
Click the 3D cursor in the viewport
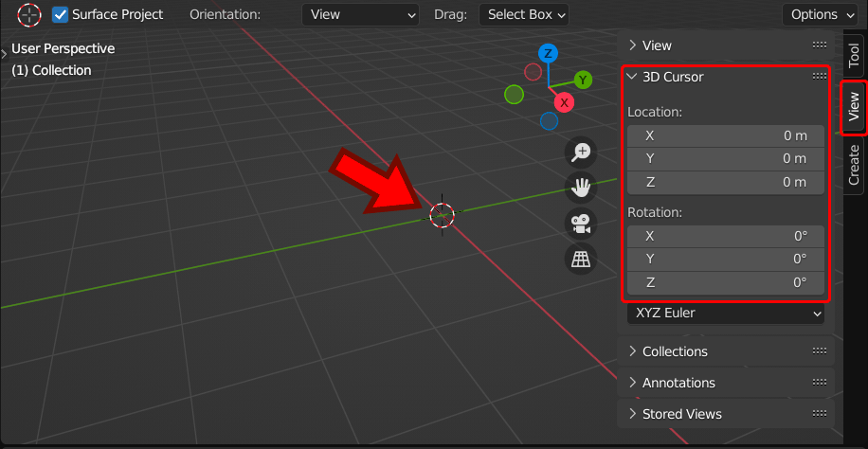[x=442, y=215]
